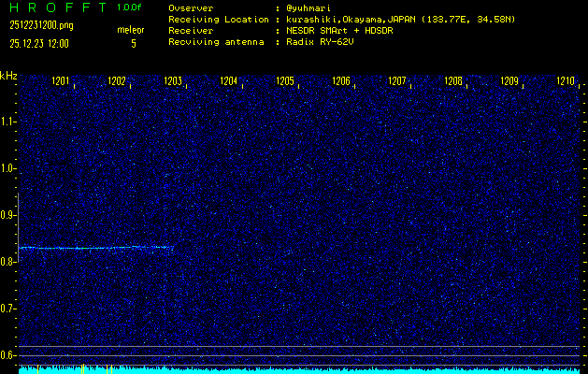This screenshot has width=588, height=374.
Task: Select the 1207 time axis label
Action: tap(397, 82)
